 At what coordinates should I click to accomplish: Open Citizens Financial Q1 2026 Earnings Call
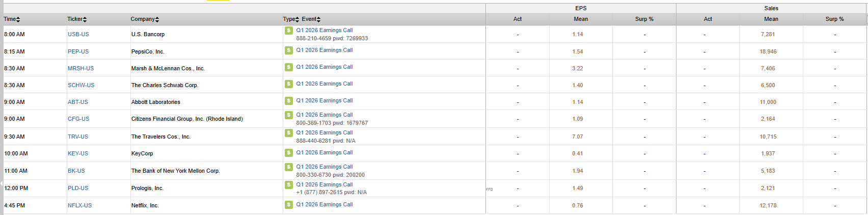point(324,115)
